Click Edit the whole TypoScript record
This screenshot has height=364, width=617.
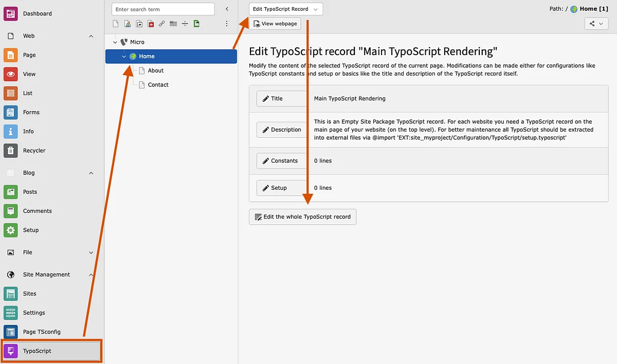(x=302, y=217)
